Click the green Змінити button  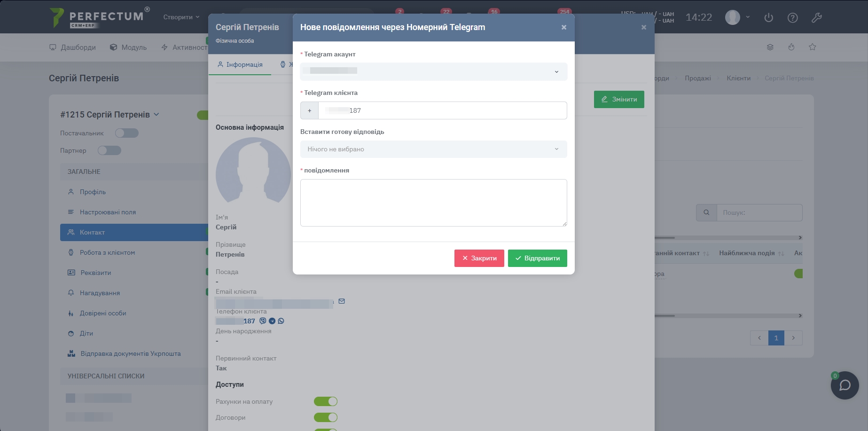coord(619,99)
